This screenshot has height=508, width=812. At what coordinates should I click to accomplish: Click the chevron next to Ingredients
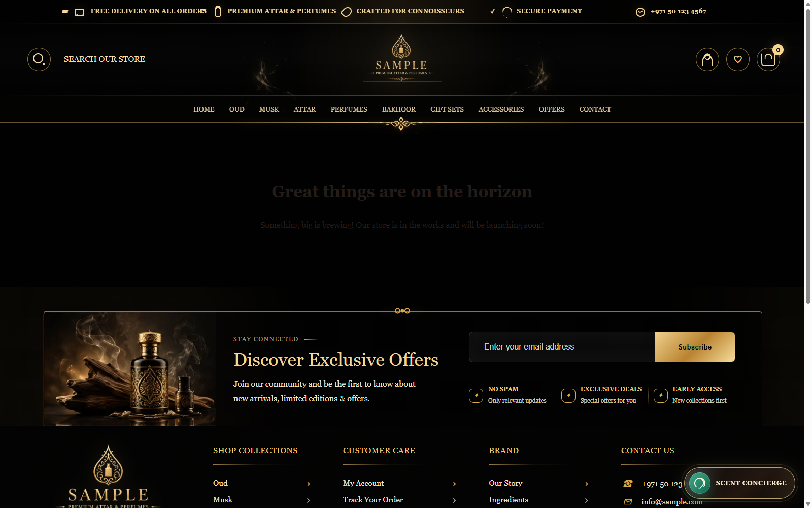click(587, 500)
